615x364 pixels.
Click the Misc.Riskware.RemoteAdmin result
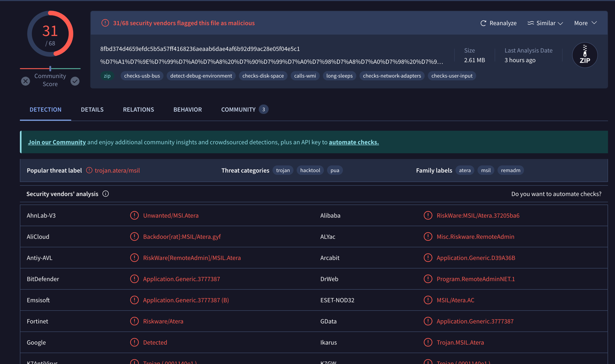point(475,236)
